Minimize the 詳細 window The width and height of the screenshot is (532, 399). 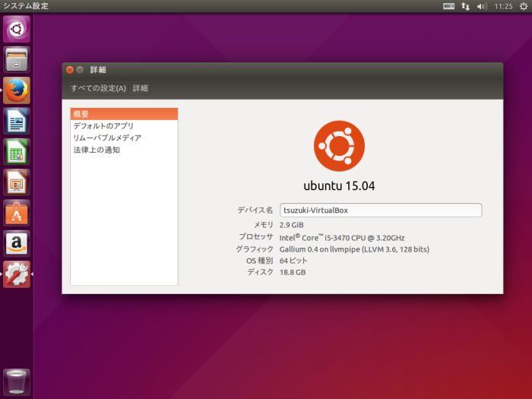point(80,70)
